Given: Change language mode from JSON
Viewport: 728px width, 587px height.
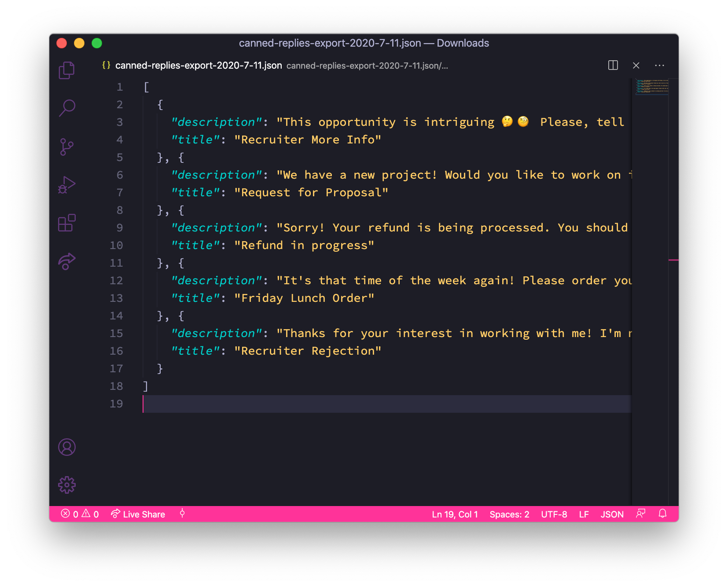Looking at the screenshot, I should pos(612,514).
